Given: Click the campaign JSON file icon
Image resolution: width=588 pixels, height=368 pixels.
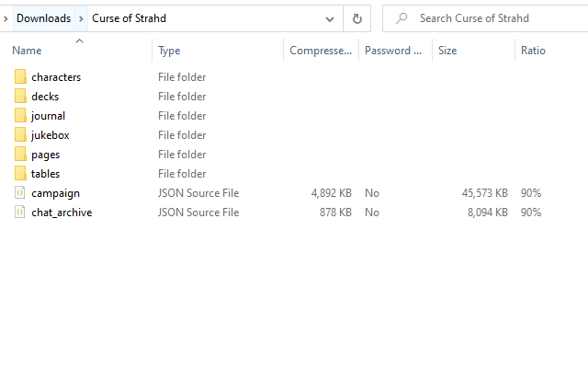Looking at the screenshot, I should click(21, 193).
